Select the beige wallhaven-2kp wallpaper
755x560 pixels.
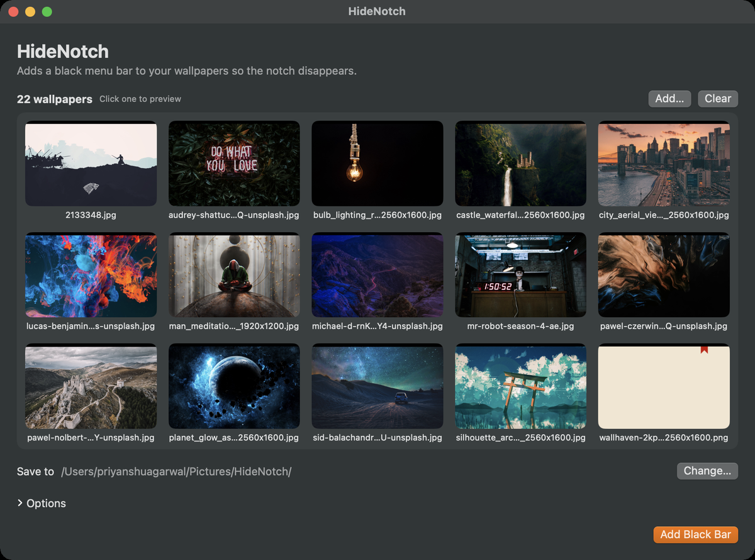[664, 386]
